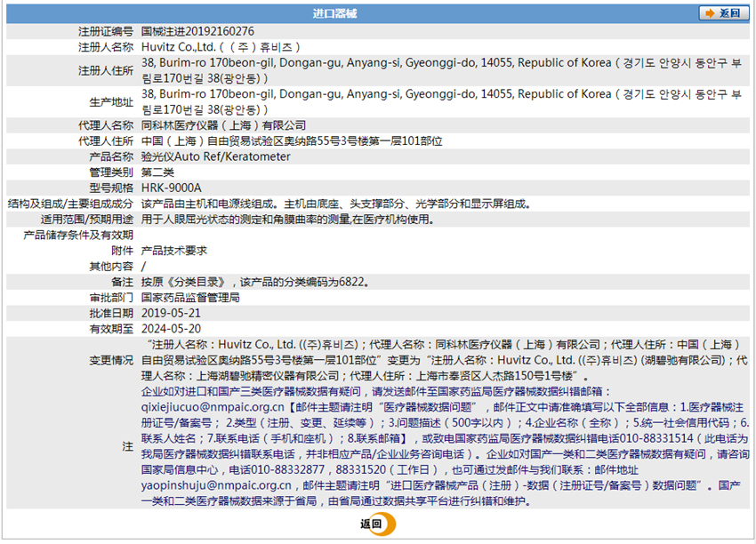Click the 进口器械 header title

click(x=334, y=13)
